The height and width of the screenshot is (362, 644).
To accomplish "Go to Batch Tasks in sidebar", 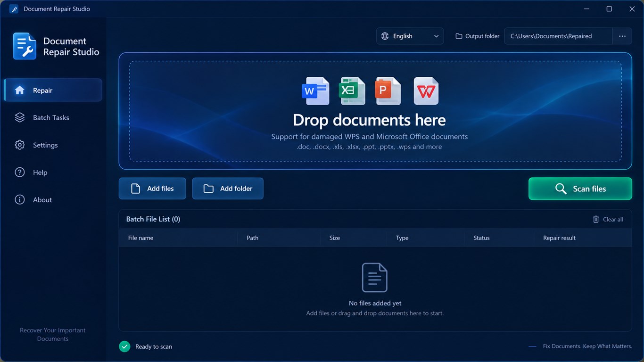I will click(53, 117).
